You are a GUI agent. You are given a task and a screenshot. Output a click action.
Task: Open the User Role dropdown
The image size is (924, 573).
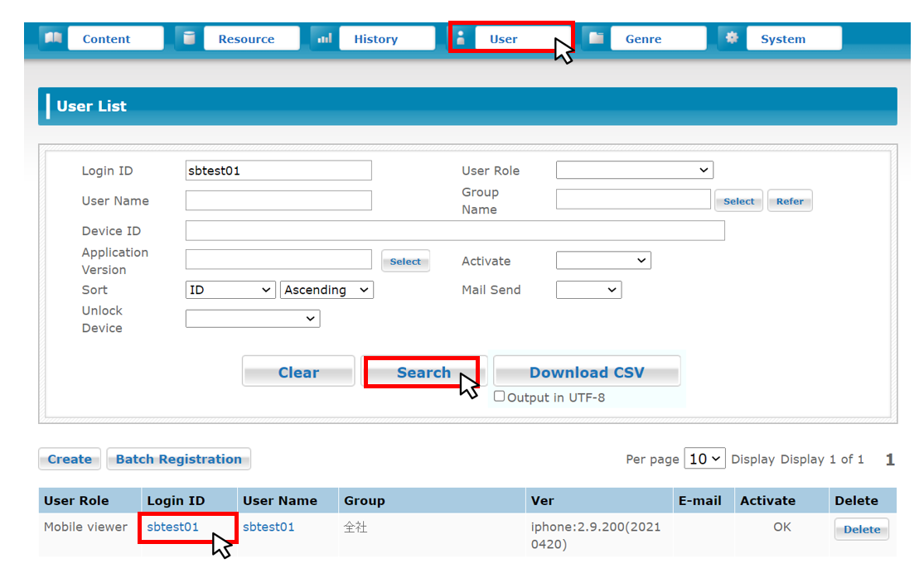[634, 171]
